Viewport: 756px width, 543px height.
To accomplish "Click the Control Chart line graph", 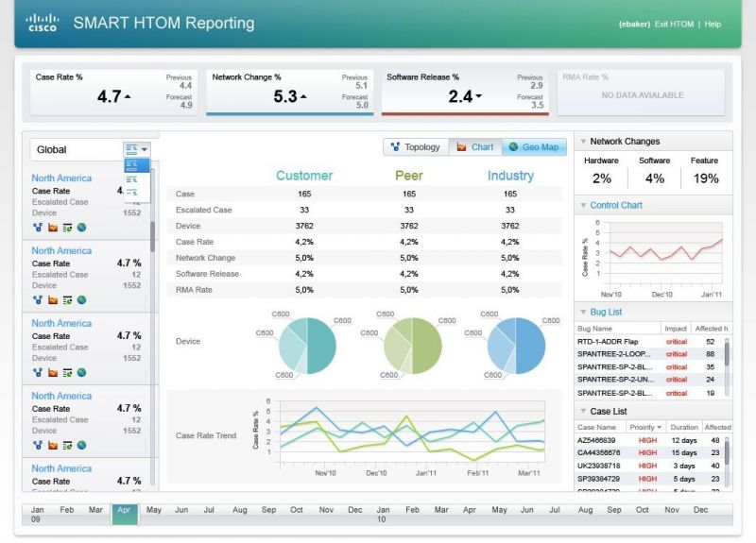I will tap(666, 252).
